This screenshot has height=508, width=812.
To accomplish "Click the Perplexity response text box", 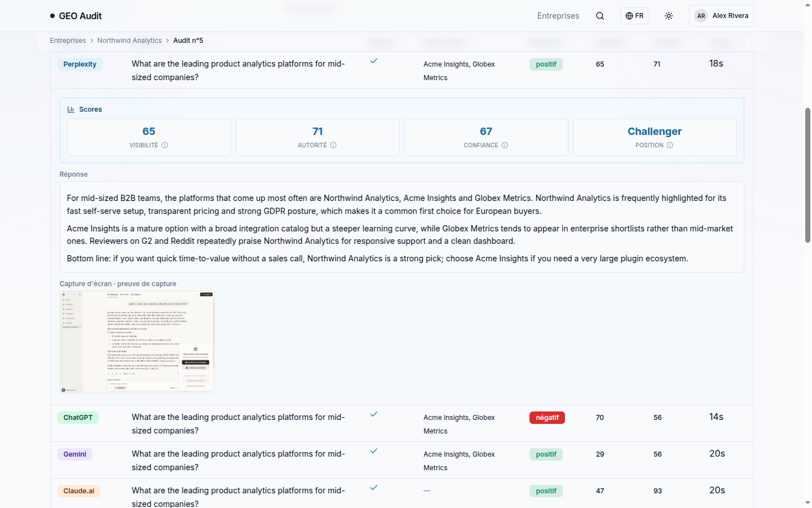I will tap(402, 227).
